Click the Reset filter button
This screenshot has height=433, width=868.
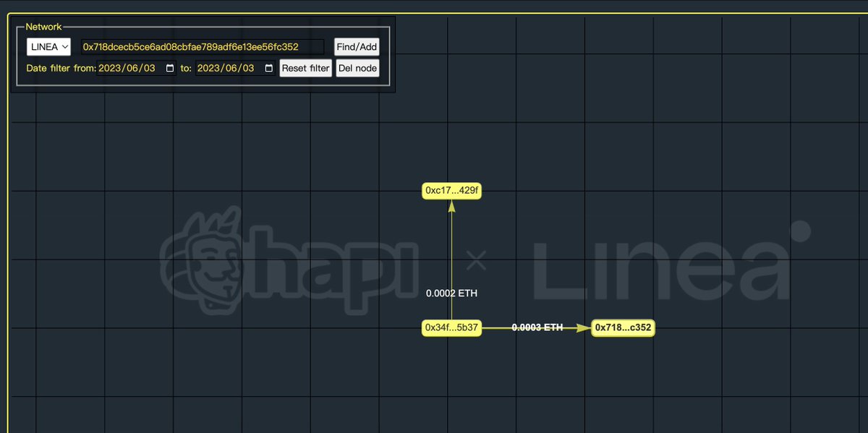pyautogui.click(x=305, y=68)
